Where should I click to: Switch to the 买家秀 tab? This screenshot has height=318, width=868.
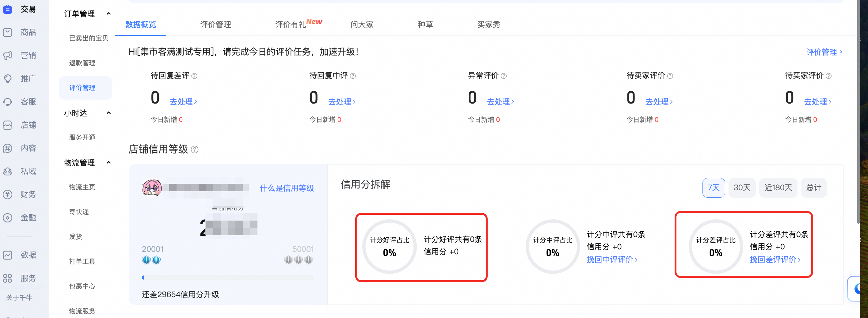click(489, 25)
